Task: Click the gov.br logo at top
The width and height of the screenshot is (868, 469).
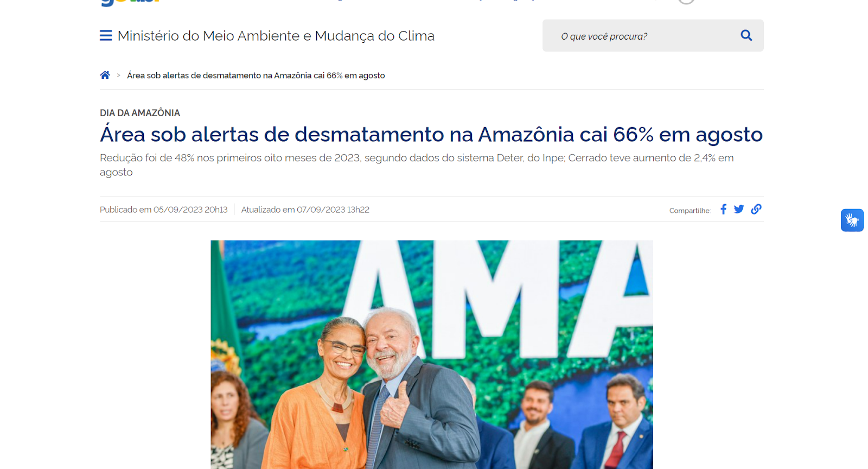Action: click(x=130, y=3)
